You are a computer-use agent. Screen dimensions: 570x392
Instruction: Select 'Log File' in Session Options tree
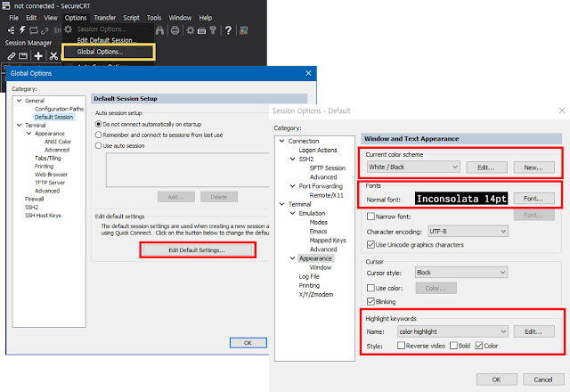[309, 276]
